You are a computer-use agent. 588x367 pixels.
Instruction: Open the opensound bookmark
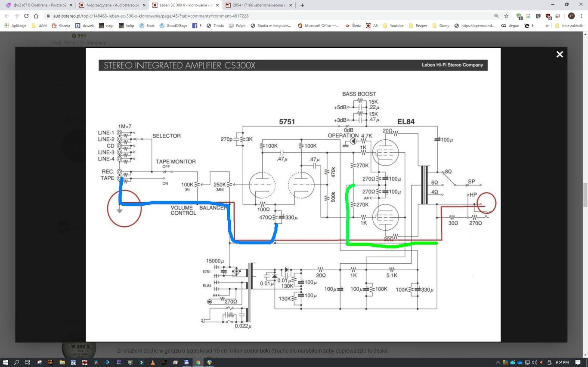click(475, 26)
